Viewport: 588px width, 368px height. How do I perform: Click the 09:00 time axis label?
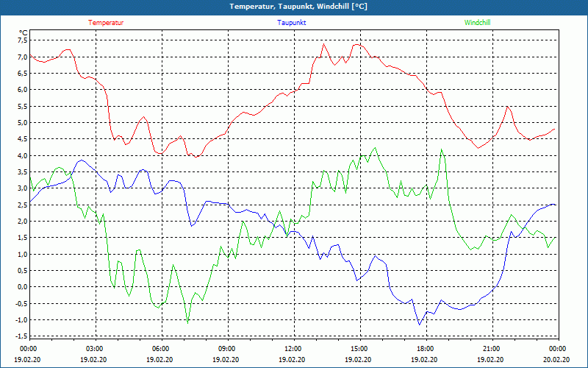point(226,349)
